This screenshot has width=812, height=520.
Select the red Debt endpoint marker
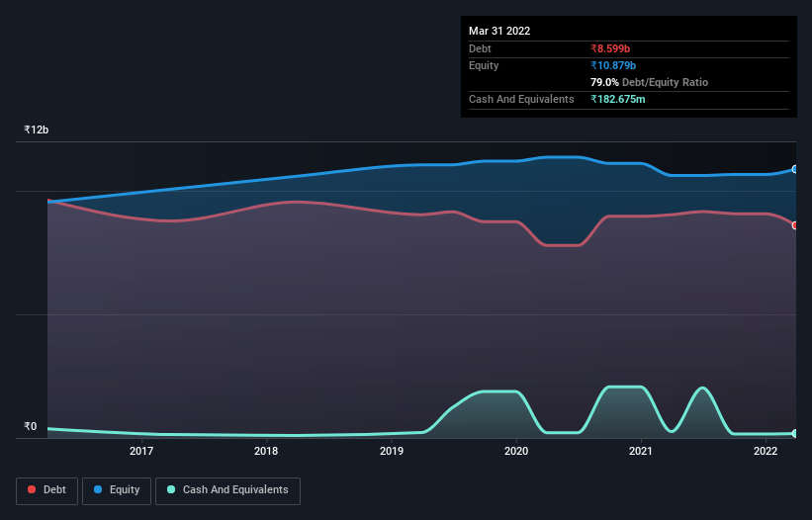795,225
